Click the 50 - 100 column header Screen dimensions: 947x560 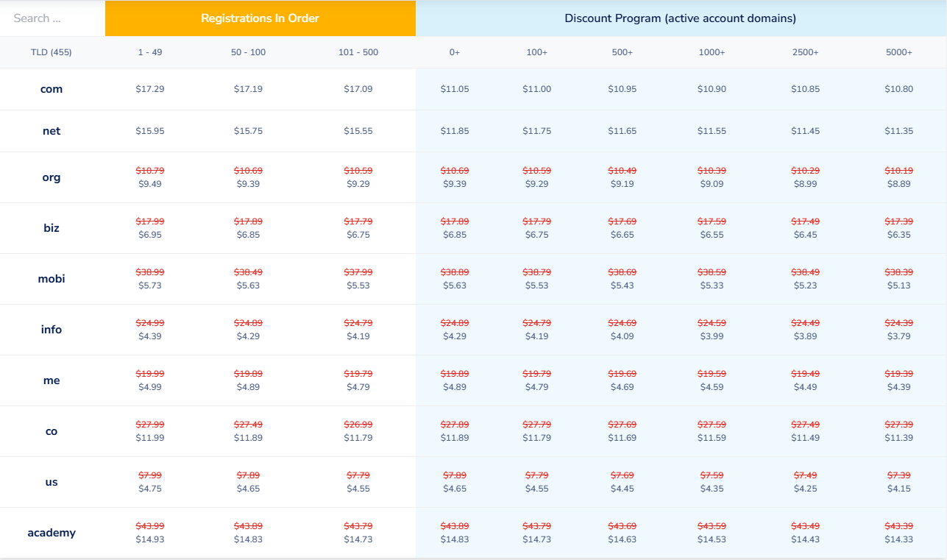(248, 52)
